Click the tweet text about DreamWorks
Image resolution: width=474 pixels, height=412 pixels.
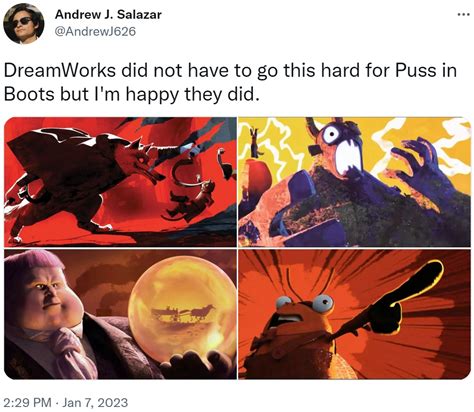(230, 82)
